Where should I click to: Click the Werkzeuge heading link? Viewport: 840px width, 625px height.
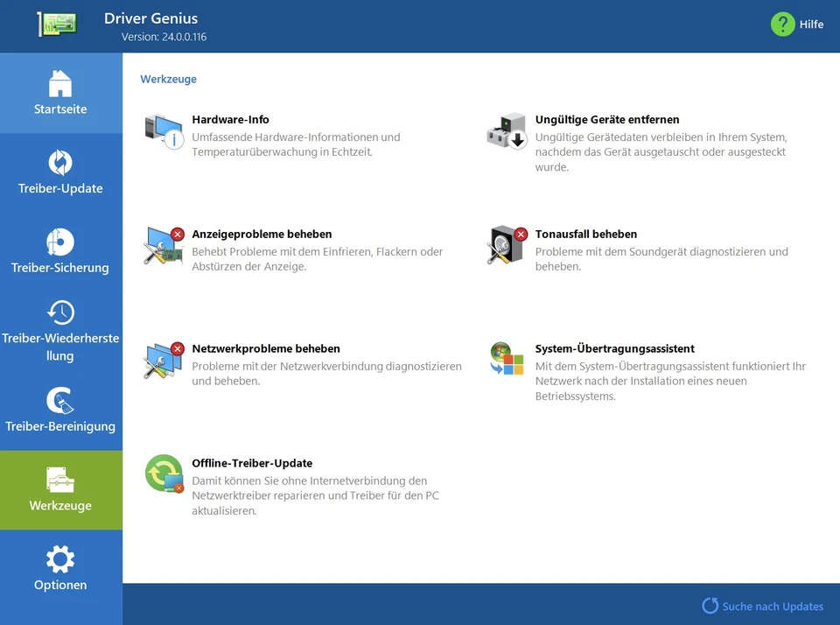point(168,79)
